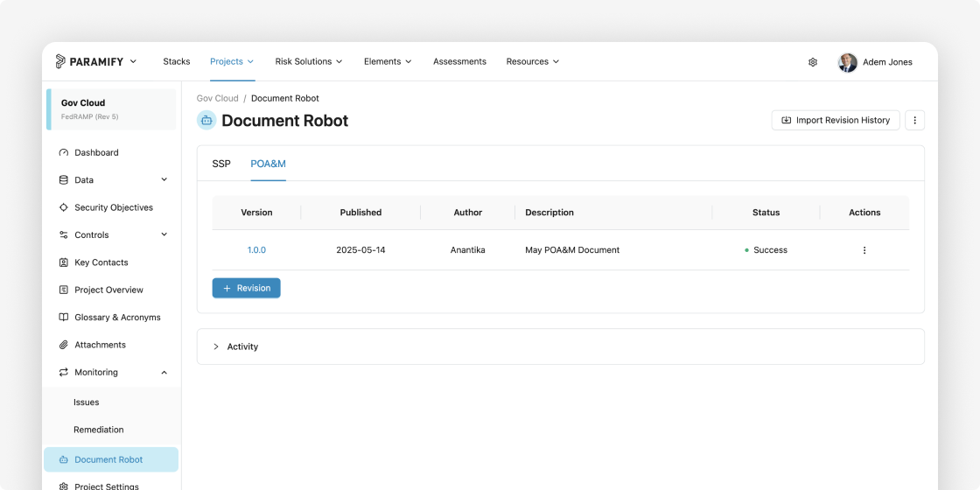Open Glossary & Acronyms in sidebar
Viewport: 980px width, 490px height.
point(117,318)
